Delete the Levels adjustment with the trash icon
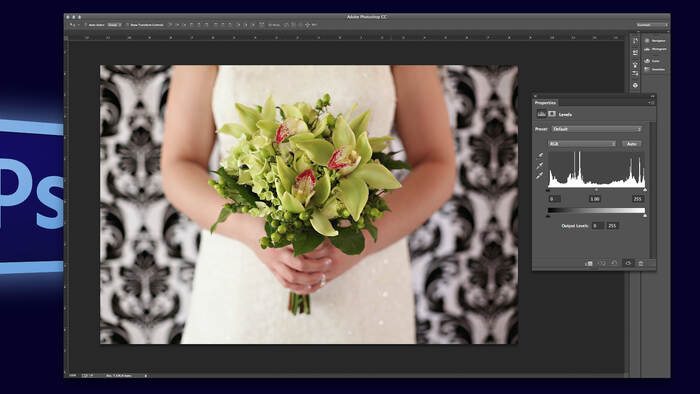 coord(641,264)
